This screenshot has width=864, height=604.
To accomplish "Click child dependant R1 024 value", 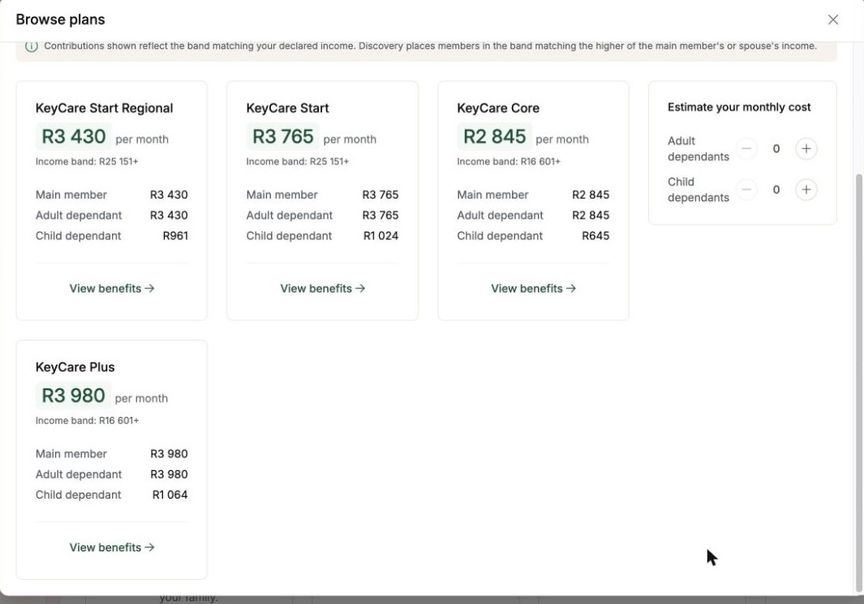I will [x=381, y=236].
